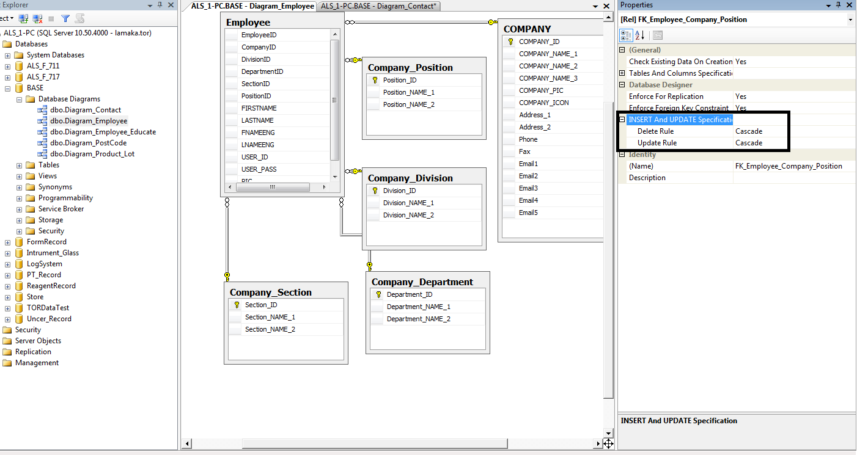
Task: Collapse the (General) properties category
Action: tap(622, 50)
